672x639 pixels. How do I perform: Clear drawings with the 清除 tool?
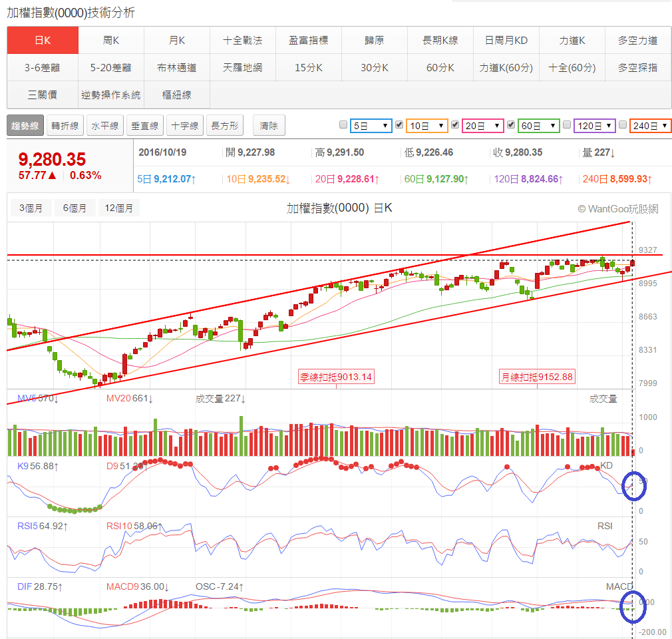(x=269, y=125)
